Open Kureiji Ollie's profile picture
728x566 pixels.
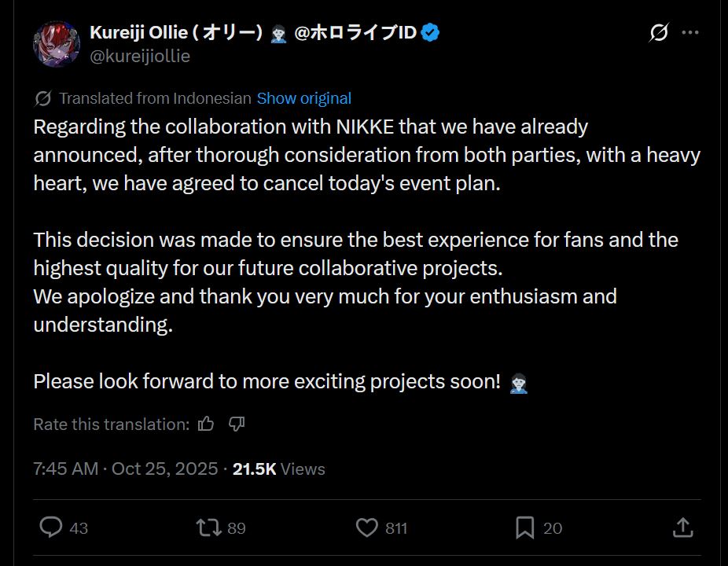point(56,44)
